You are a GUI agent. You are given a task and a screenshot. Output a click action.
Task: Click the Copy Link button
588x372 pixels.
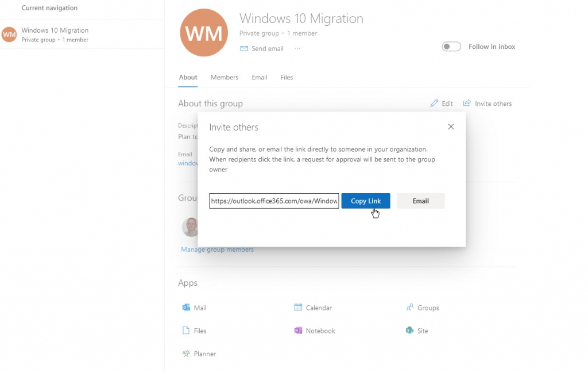366,201
